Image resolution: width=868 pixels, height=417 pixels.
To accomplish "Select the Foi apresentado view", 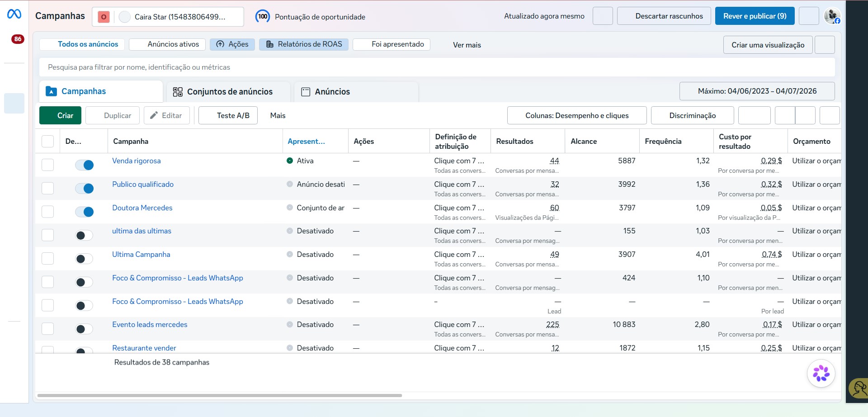I will pyautogui.click(x=392, y=44).
